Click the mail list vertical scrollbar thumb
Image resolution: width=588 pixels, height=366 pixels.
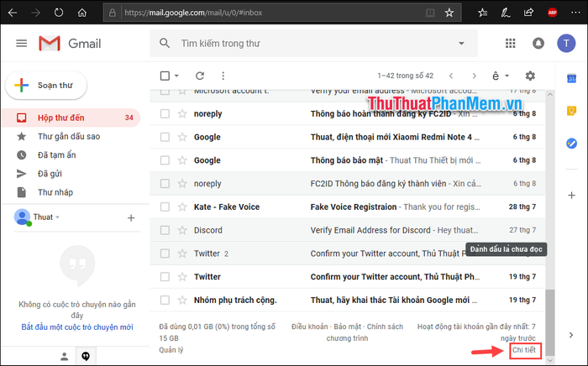tap(549, 322)
